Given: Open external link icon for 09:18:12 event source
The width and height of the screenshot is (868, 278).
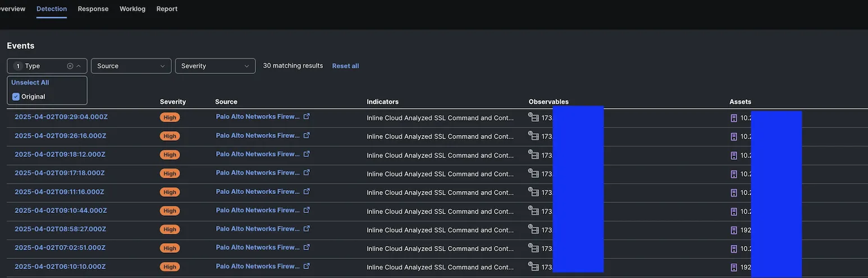Looking at the screenshot, I should point(307,154).
